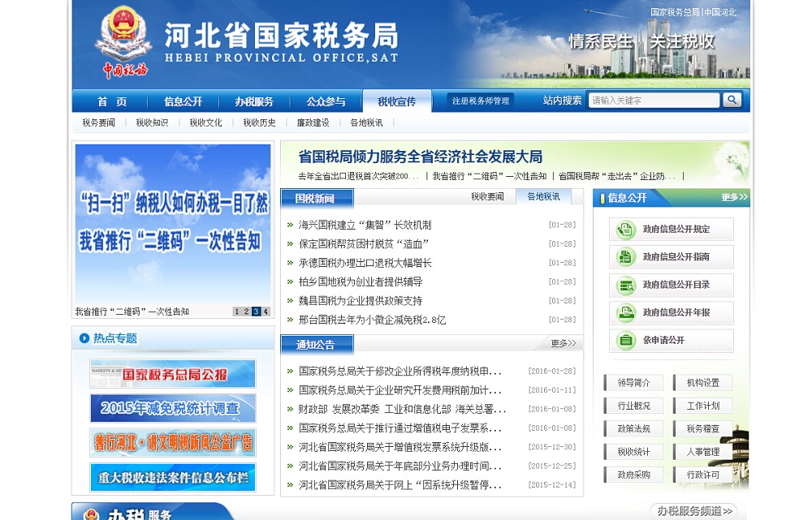
Task: Select the 通知公告 section tab
Action: click(317, 345)
